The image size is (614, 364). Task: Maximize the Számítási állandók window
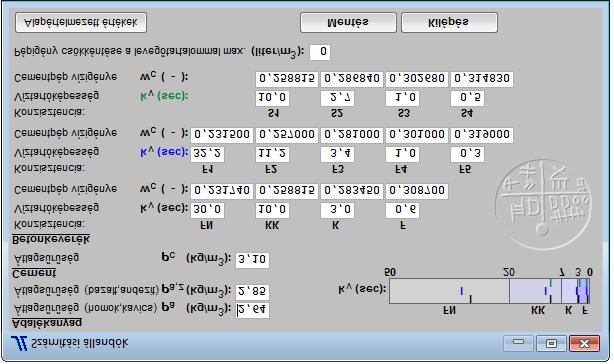tap(551, 344)
